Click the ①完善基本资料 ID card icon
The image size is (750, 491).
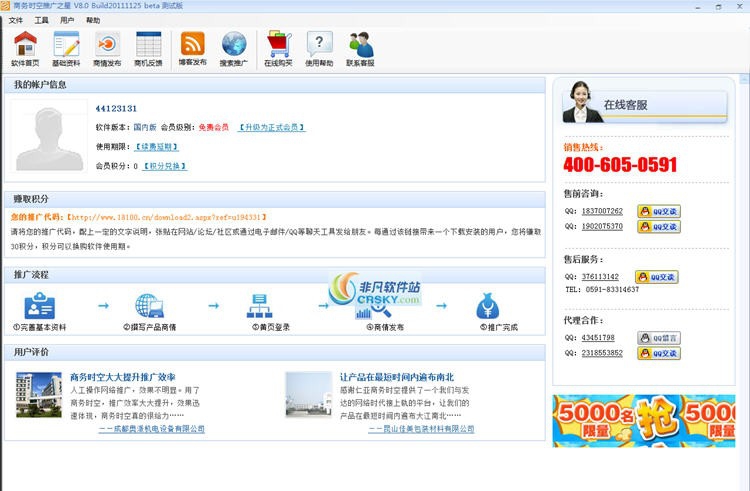click(x=40, y=306)
